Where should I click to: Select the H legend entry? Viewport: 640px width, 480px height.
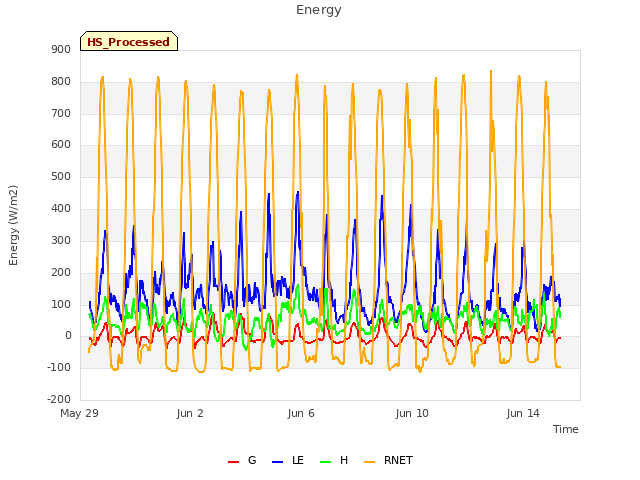(x=334, y=460)
